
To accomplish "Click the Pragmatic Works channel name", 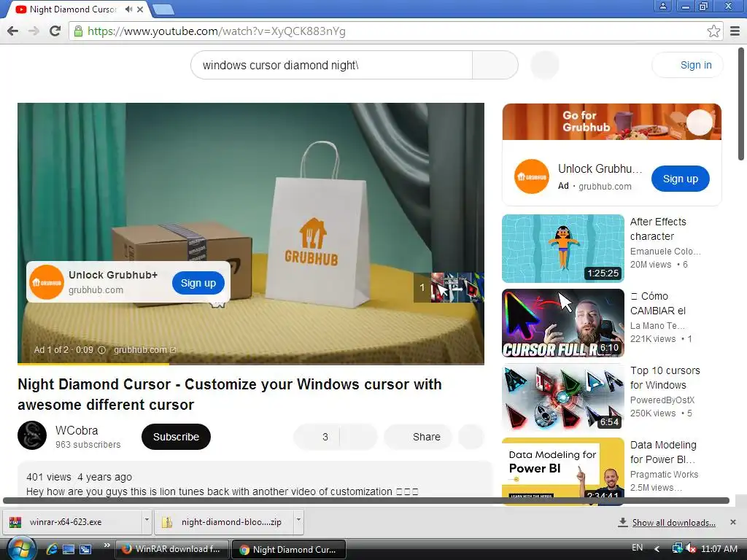I will point(664,474).
